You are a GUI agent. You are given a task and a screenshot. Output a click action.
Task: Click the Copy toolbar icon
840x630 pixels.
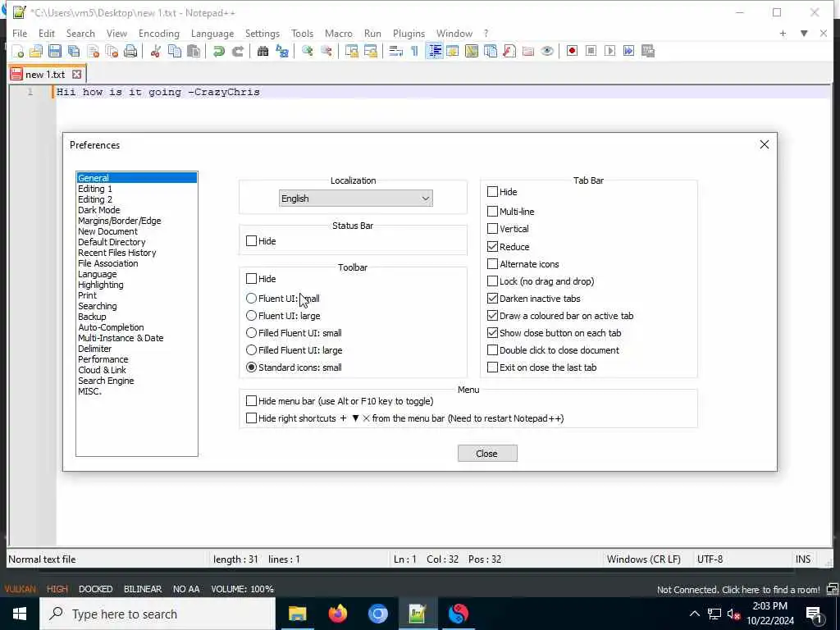click(x=175, y=51)
